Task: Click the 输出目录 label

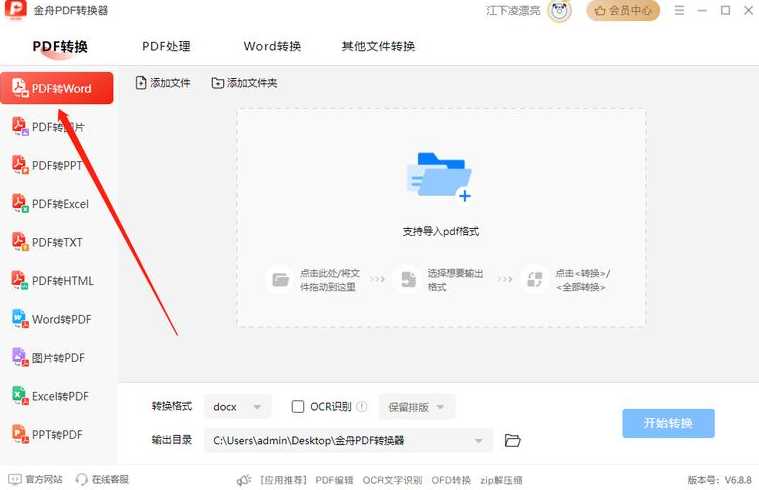Action: 171,440
